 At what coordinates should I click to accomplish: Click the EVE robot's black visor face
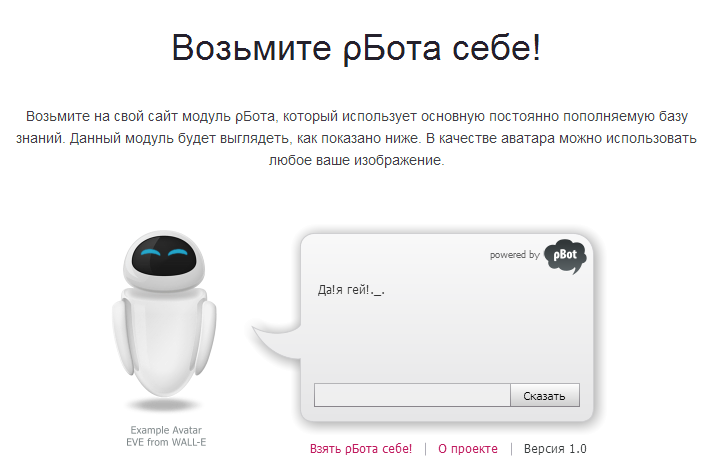click(x=164, y=256)
